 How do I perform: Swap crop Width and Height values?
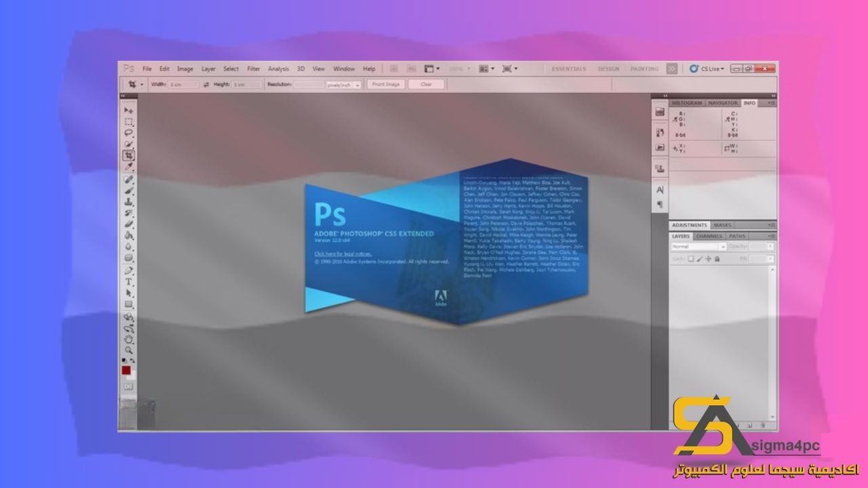tap(206, 84)
